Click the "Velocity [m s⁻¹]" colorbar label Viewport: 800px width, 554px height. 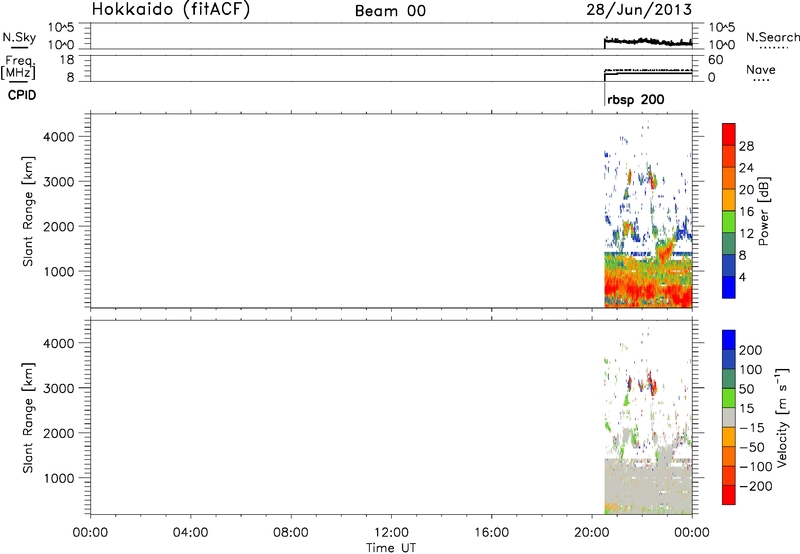pos(781,417)
